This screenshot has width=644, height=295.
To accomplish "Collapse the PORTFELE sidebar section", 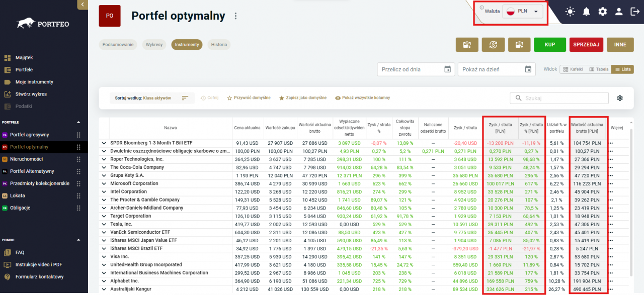I will tap(78, 122).
